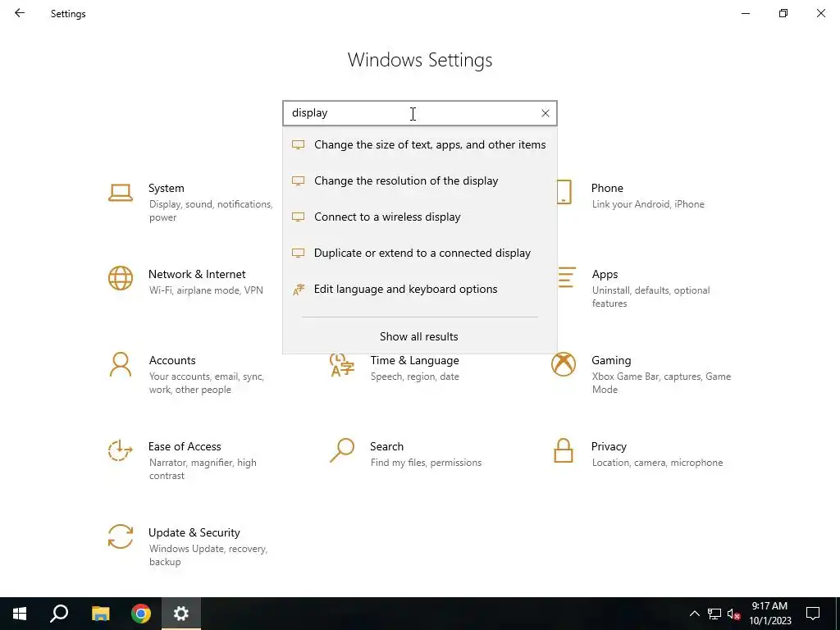Open the System category title
Viewport: 840px width, 630px height.
pos(166,188)
